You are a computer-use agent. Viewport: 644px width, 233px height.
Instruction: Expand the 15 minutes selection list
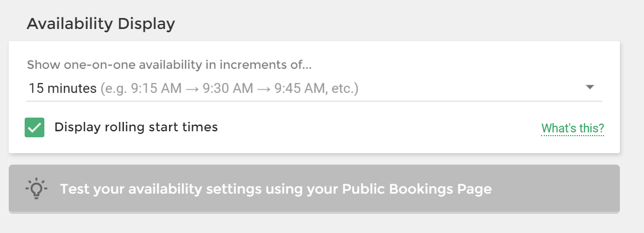click(x=314, y=89)
